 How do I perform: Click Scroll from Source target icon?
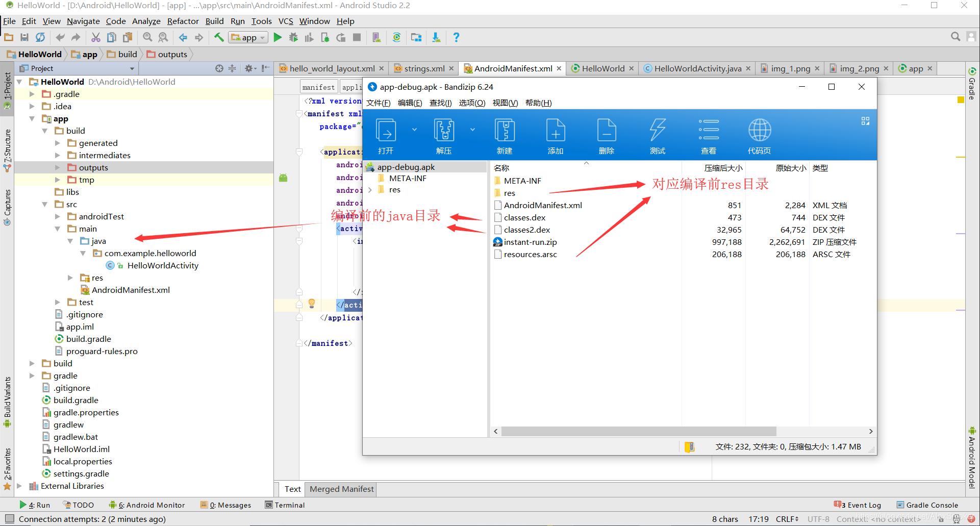219,68
